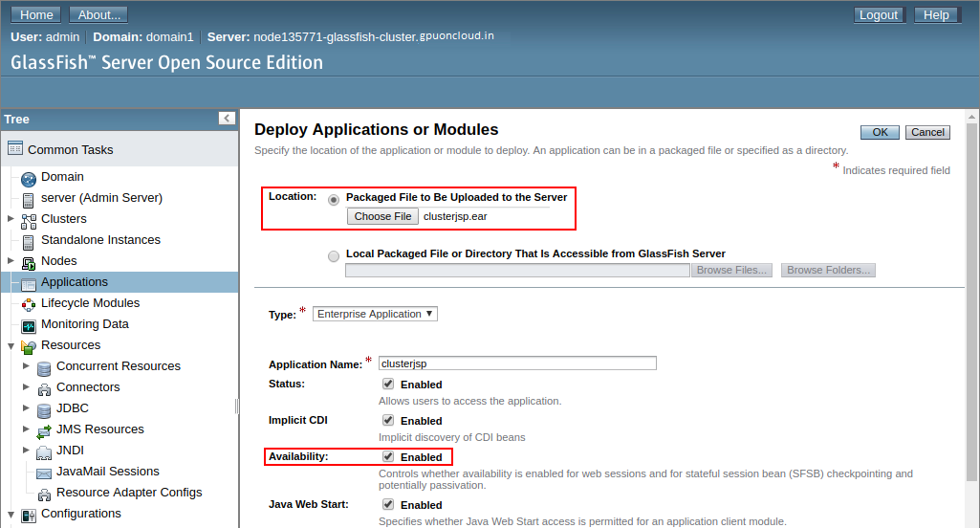This screenshot has height=528, width=980.
Task: Open the Type dropdown for Enterprise Application
Action: coord(375,314)
